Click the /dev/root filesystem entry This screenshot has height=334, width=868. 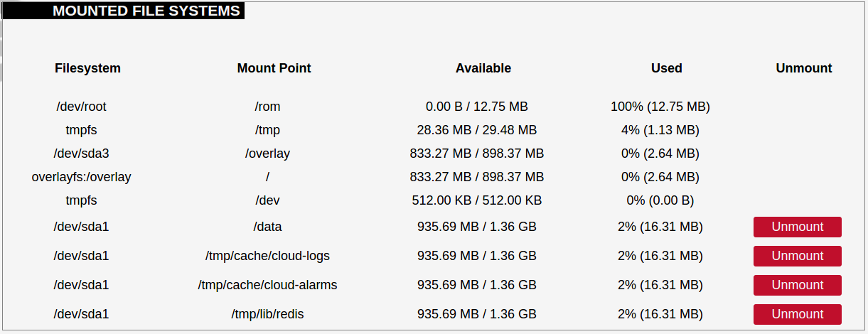coord(81,107)
